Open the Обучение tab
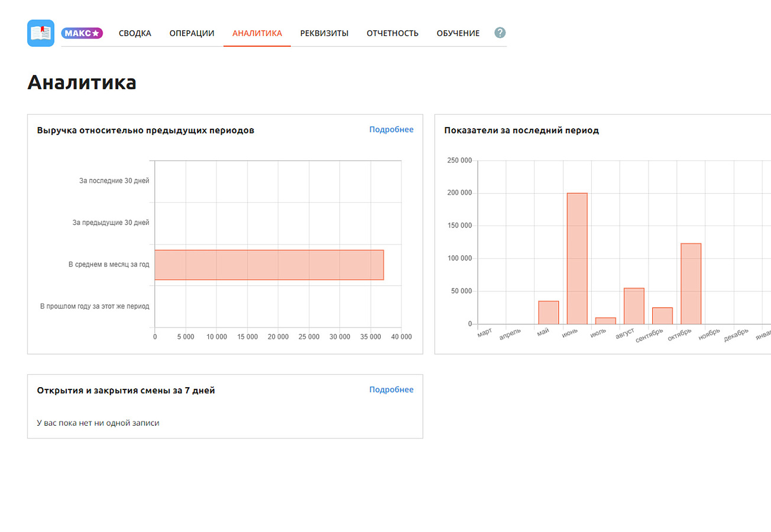The width and height of the screenshot is (771, 532). point(458,33)
